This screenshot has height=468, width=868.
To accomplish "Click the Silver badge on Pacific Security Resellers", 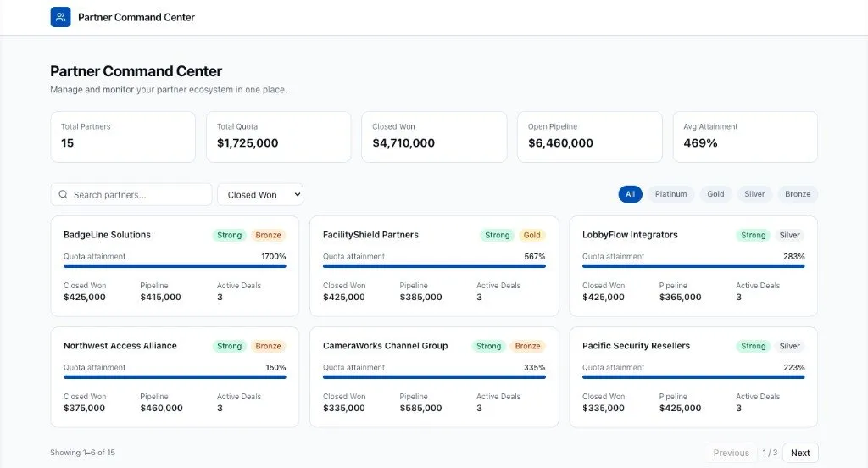I will [x=789, y=346].
